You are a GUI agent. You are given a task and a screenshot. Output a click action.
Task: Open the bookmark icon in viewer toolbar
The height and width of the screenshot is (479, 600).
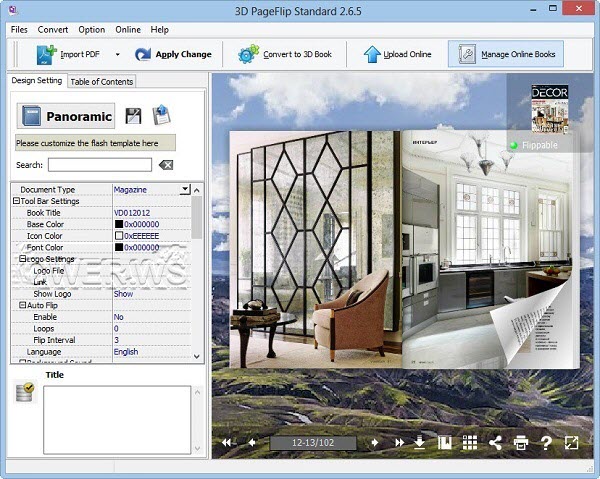tap(445, 442)
